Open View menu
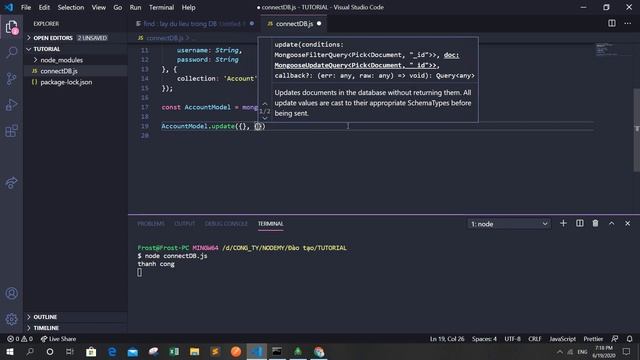Image resolution: width=640 pixels, height=360 pixels. point(98,7)
